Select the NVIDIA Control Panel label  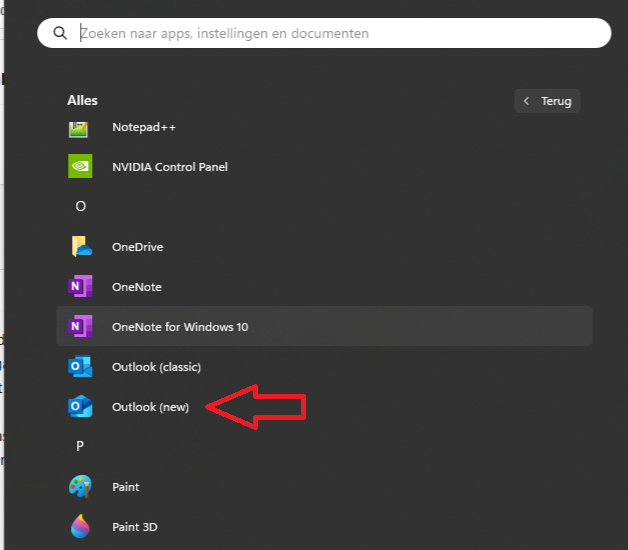coord(170,167)
